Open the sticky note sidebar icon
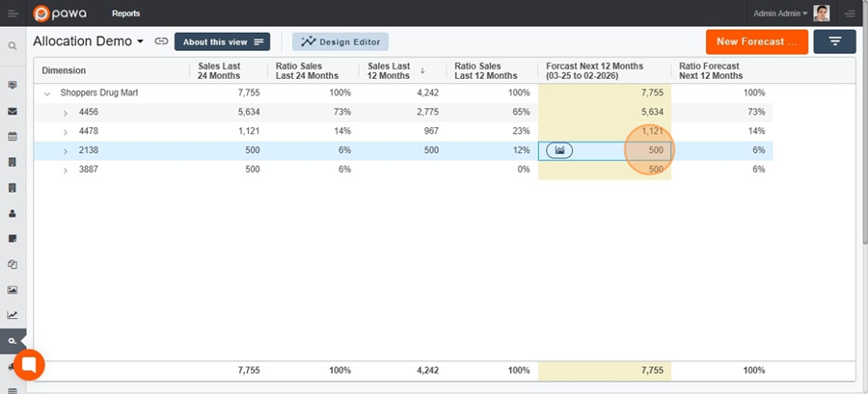Image resolution: width=868 pixels, height=394 pixels. (13, 239)
